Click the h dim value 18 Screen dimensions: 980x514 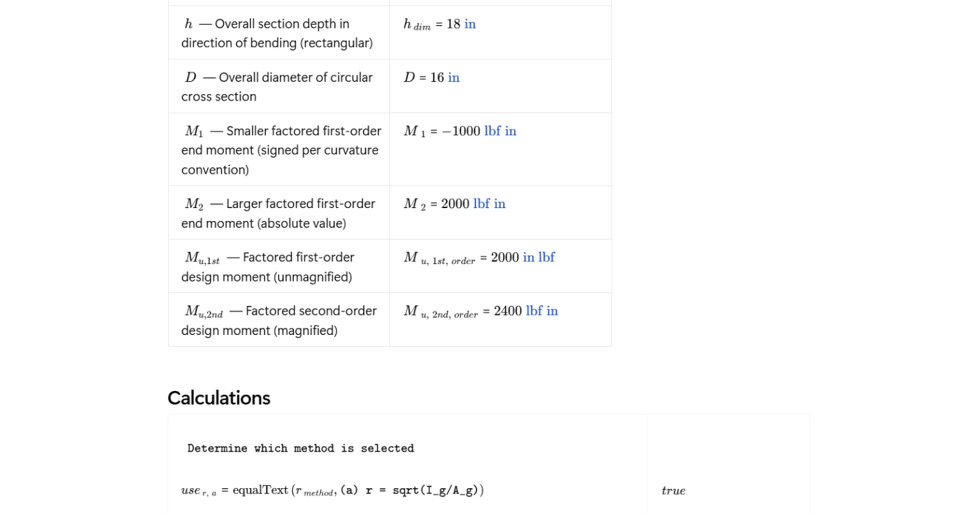[x=453, y=24]
